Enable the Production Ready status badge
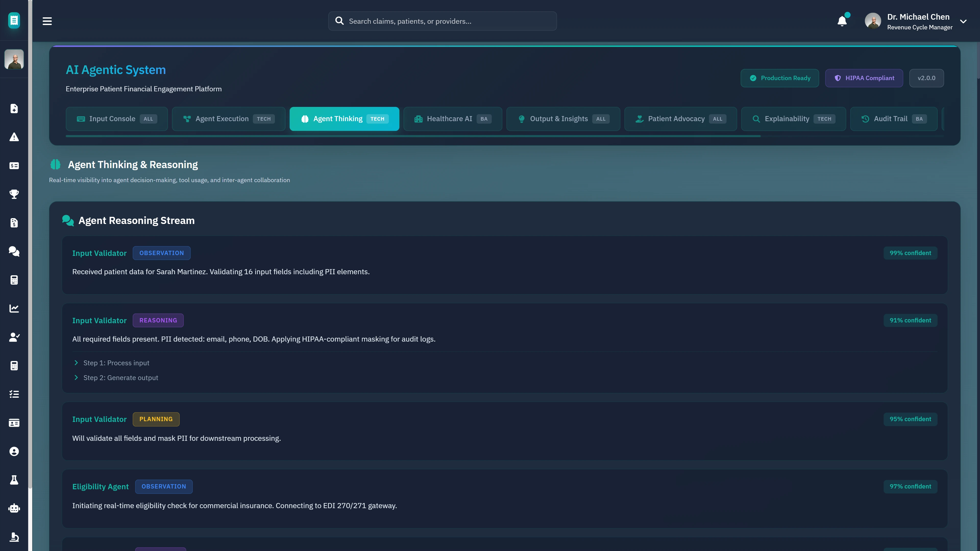 [779, 78]
